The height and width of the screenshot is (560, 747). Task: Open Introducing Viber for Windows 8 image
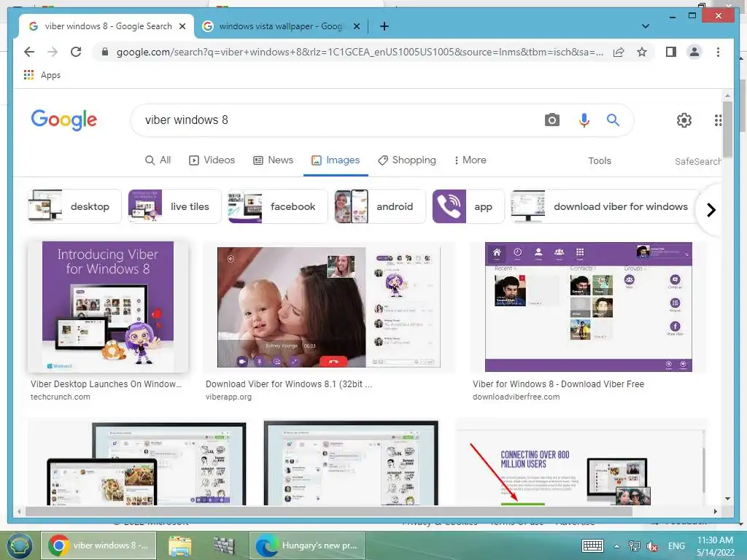[x=108, y=306]
